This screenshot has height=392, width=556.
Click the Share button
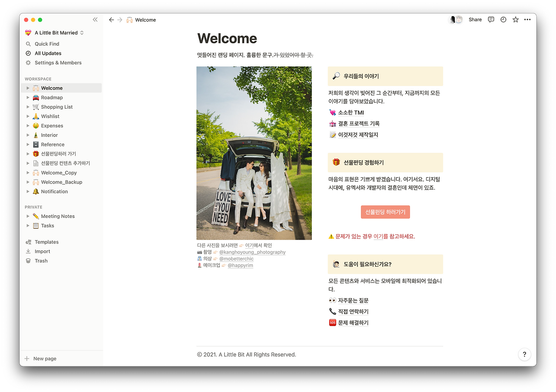click(475, 20)
